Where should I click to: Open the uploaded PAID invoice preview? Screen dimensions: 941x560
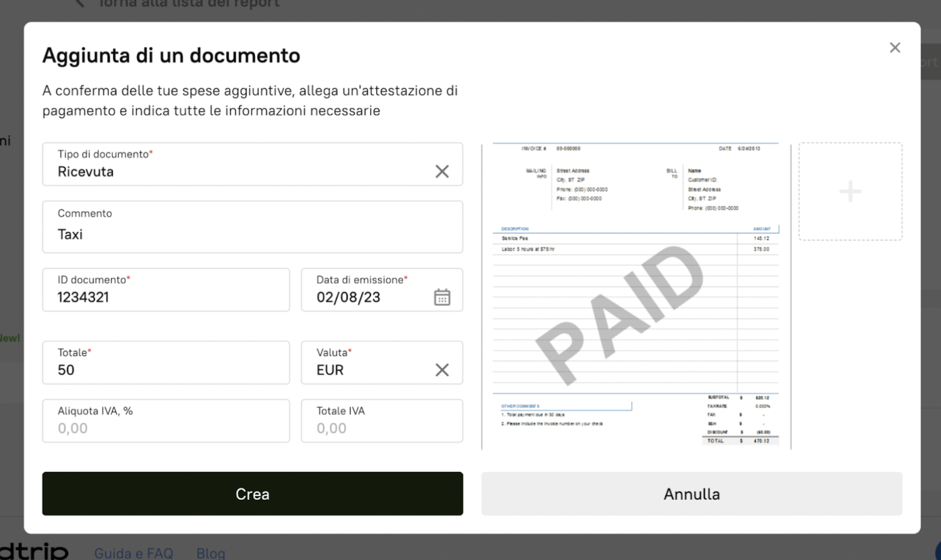point(636,296)
